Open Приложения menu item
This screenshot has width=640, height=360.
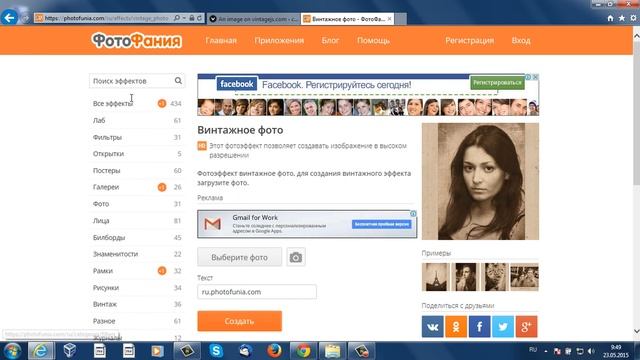pyautogui.click(x=279, y=40)
